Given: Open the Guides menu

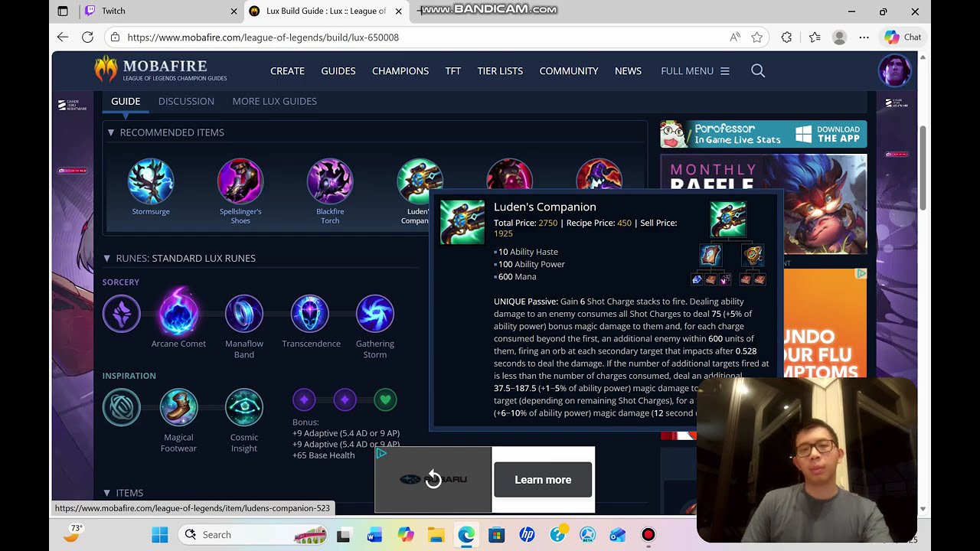Looking at the screenshot, I should click(x=338, y=70).
